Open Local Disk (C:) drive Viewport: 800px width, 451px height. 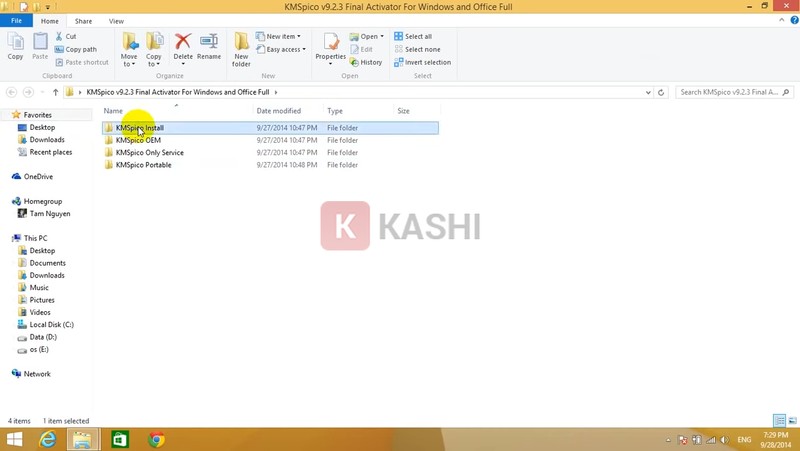51,324
